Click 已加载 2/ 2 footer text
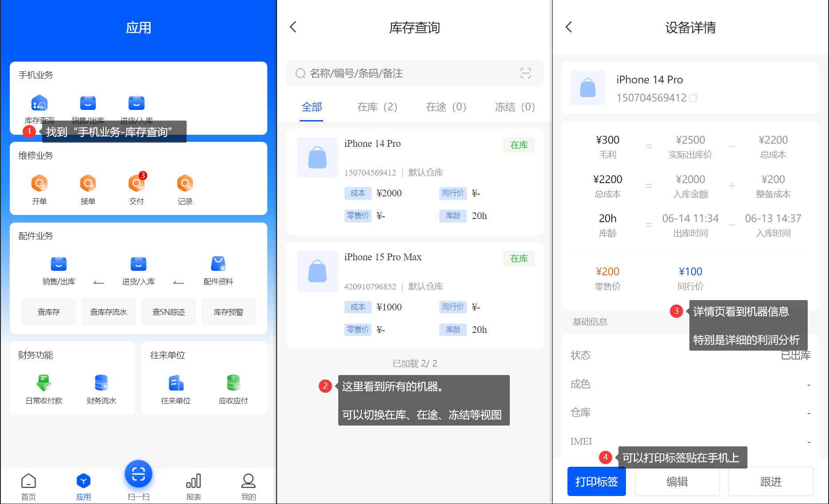The image size is (829, 504). click(415, 363)
